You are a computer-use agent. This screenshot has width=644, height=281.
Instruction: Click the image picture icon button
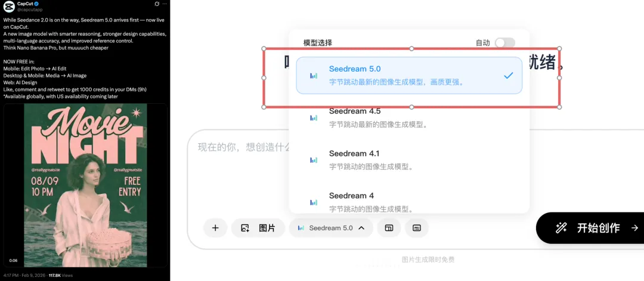[258, 228]
